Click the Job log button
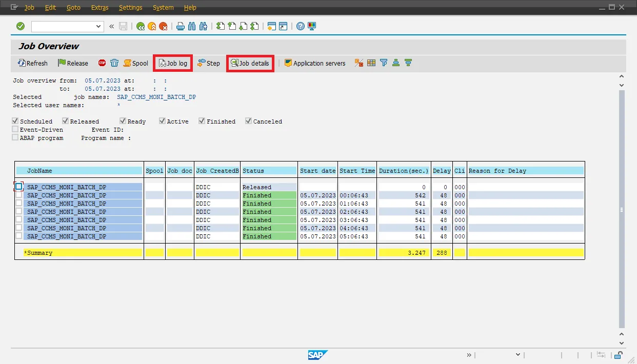 coord(173,63)
